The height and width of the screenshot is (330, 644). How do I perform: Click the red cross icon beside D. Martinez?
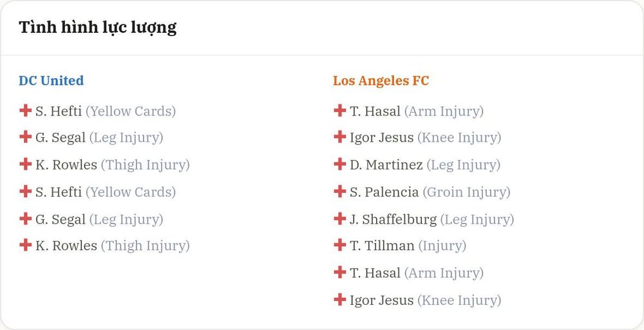click(x=339, y=164)
